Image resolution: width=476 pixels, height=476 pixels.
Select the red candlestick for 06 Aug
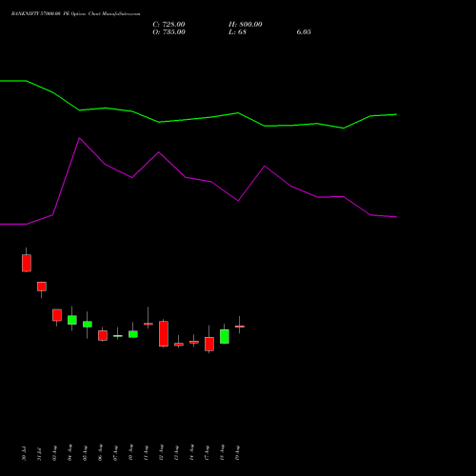tap(103, 335)
